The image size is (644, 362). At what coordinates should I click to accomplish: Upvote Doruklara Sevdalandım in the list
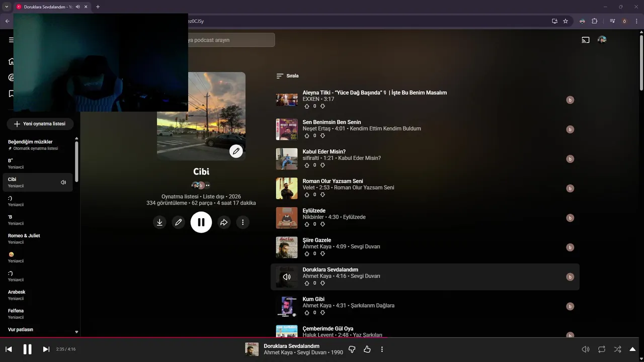tap(307, 283)
